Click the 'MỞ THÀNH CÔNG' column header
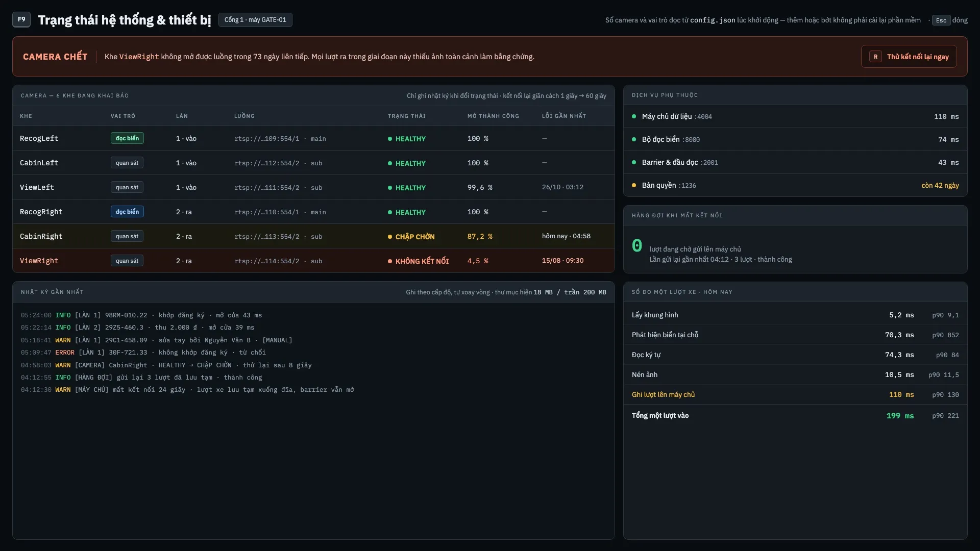 493,116
